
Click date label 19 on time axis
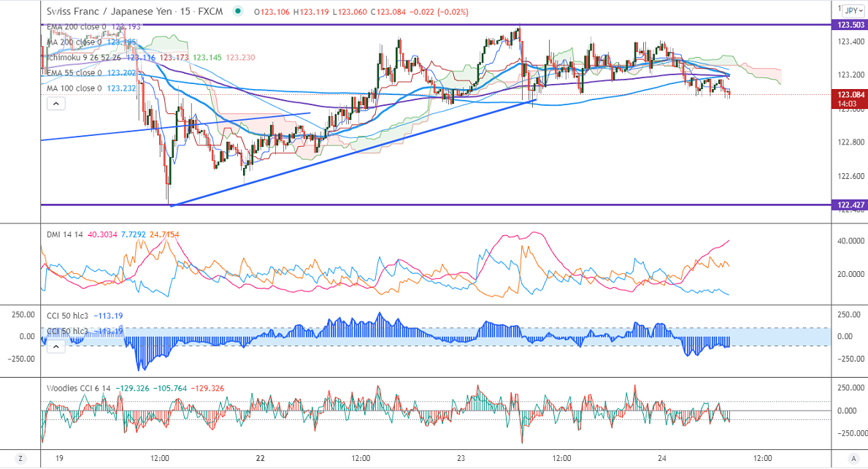tap(59, 459)
